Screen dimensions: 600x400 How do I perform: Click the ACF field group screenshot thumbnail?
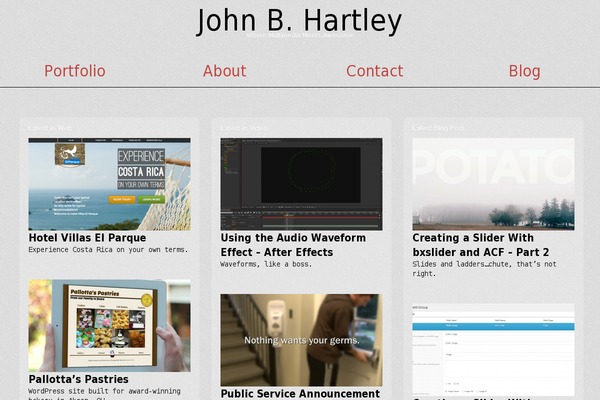[493, 350]
